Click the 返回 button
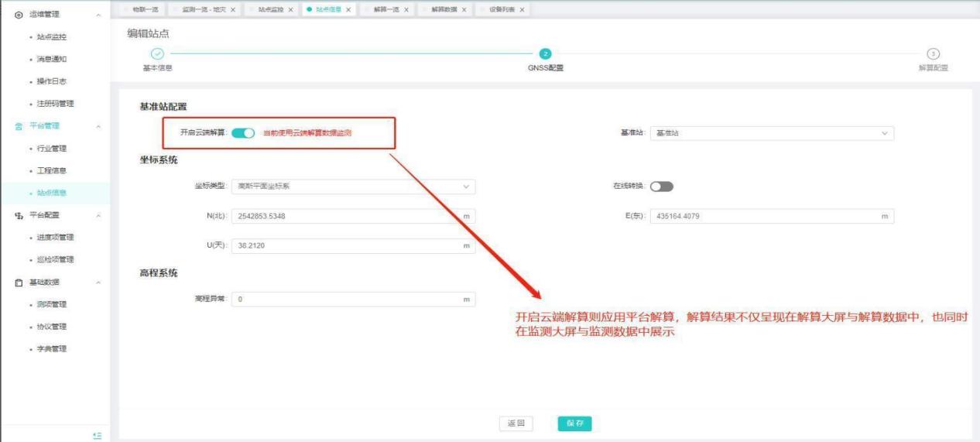980x442 pixels. pyautogui.click(x=516, y=423)
